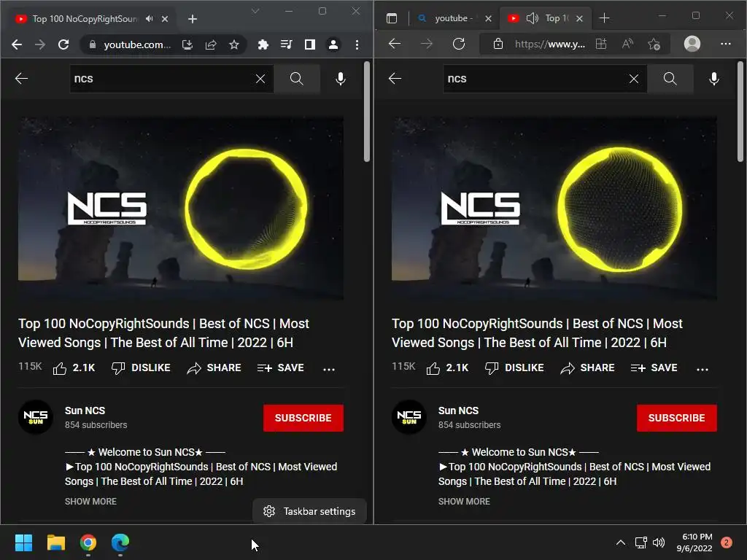747x560 pixels.
Task: Open Chrome's extensions puzzle icon
Action: point(263,44)
